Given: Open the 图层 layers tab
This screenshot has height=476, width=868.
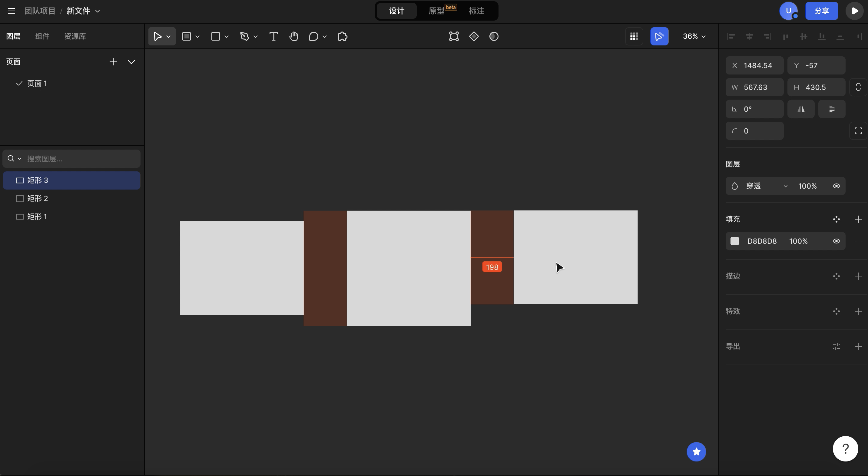Looking at the screenshot, I should click(14, 36).
